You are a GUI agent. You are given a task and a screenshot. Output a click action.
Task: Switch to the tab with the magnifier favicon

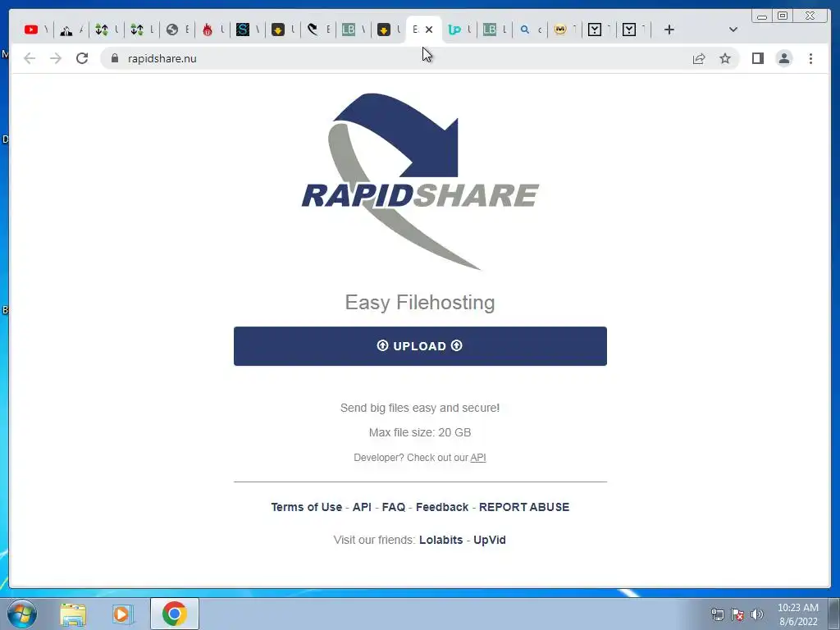click(529, 30)
